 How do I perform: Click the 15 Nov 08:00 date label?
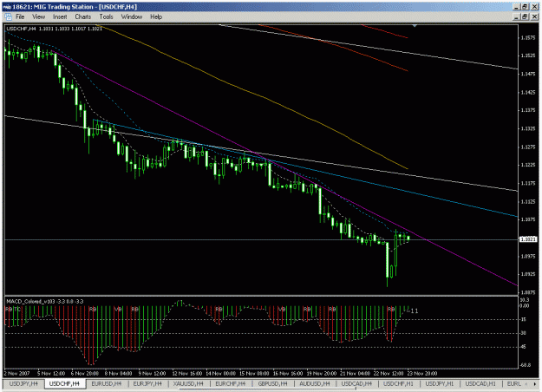coord(254,373)
